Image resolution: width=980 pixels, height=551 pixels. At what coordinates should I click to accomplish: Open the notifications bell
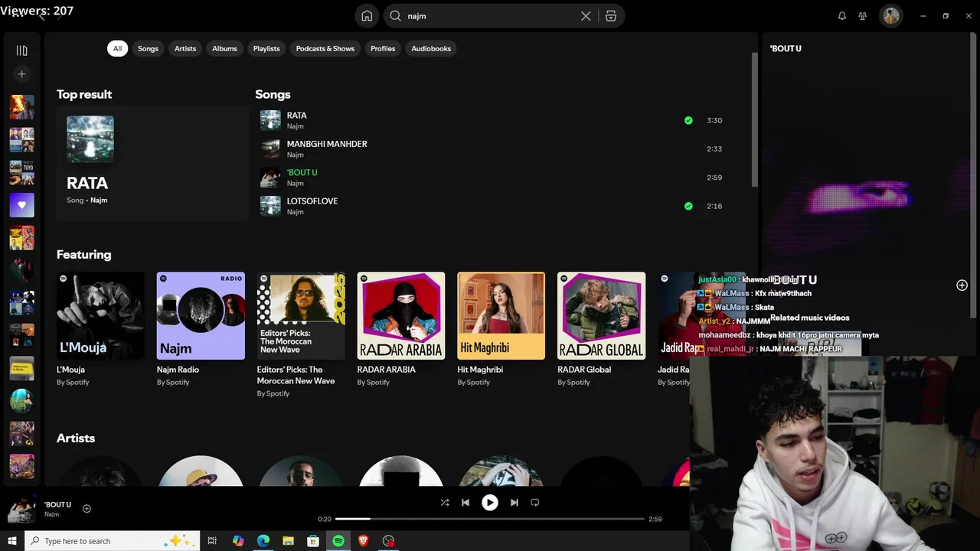(x=842, y=16)
